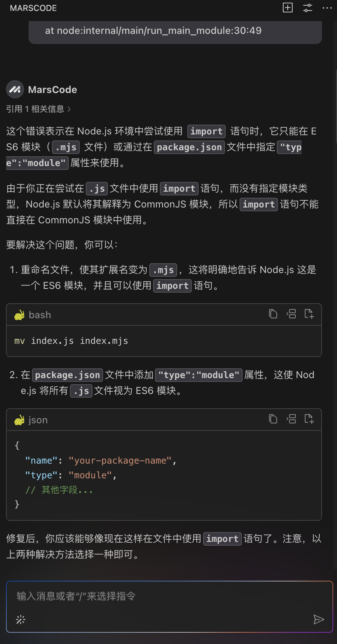Open the more actions ellipsis menu
This screenshot has width=337, height=644.
327,8
